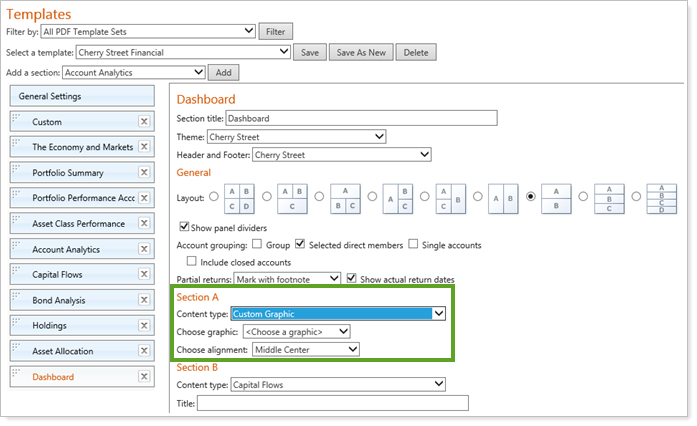The height and width of the screenshot is (426, 697).
Task: Click the Save As New button
Action: [x=360, y=52]
